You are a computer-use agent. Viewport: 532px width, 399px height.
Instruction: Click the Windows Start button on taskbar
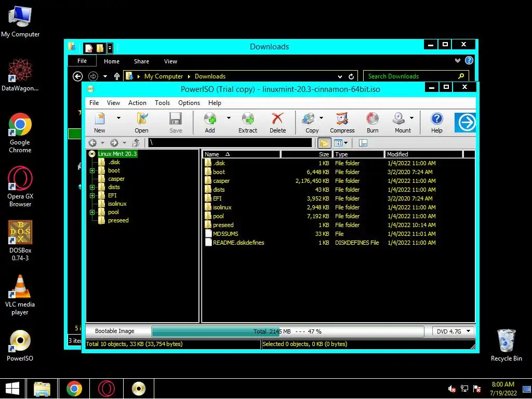[x=12, y=389]
